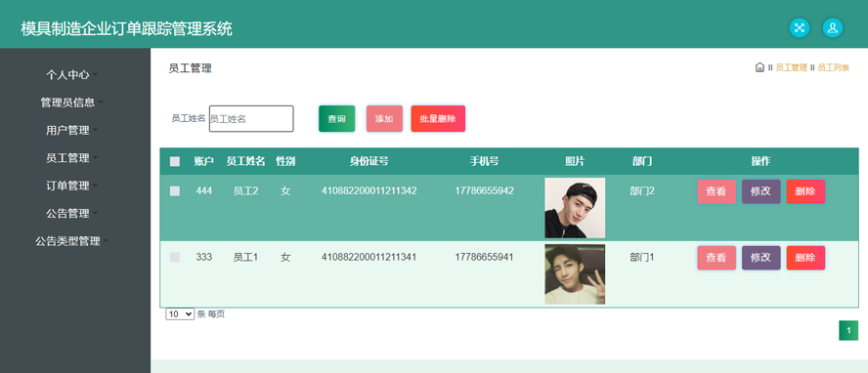Click the home icon in breadcrumb
868x373 pixels.
(x=759, y=67)
